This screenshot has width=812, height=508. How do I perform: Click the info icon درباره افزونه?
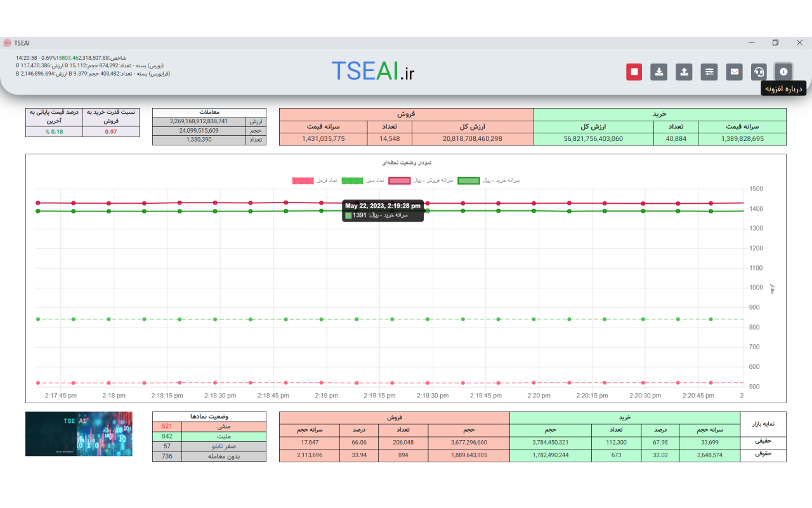click(783, 72)
